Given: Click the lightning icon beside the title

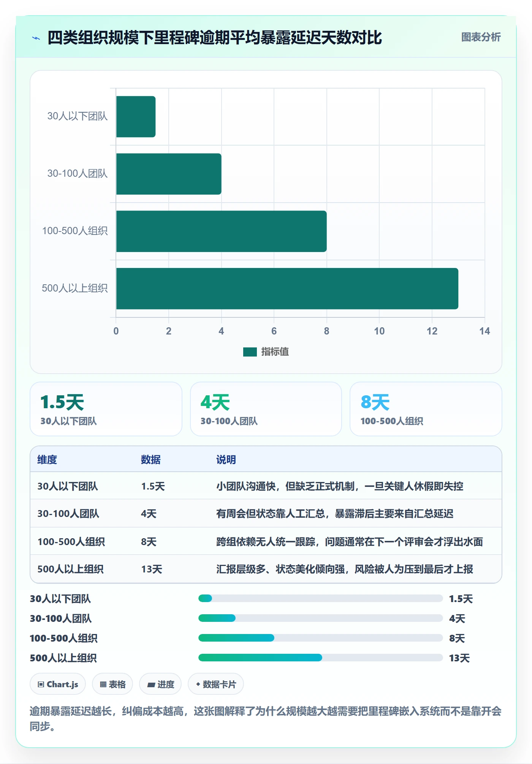Looking at the screenshot, I should tap(36, 38).
